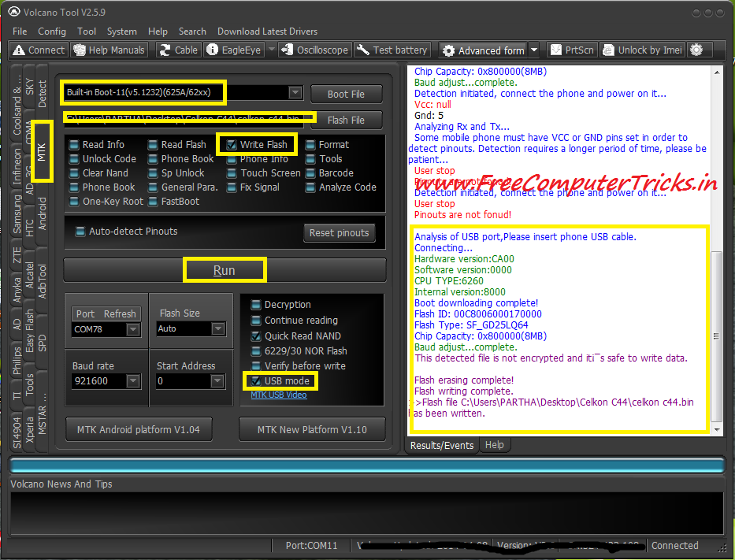The height and width of the screenshot is (560, 735).
Task: Open the Config menu
Action: tap(52, 32)
